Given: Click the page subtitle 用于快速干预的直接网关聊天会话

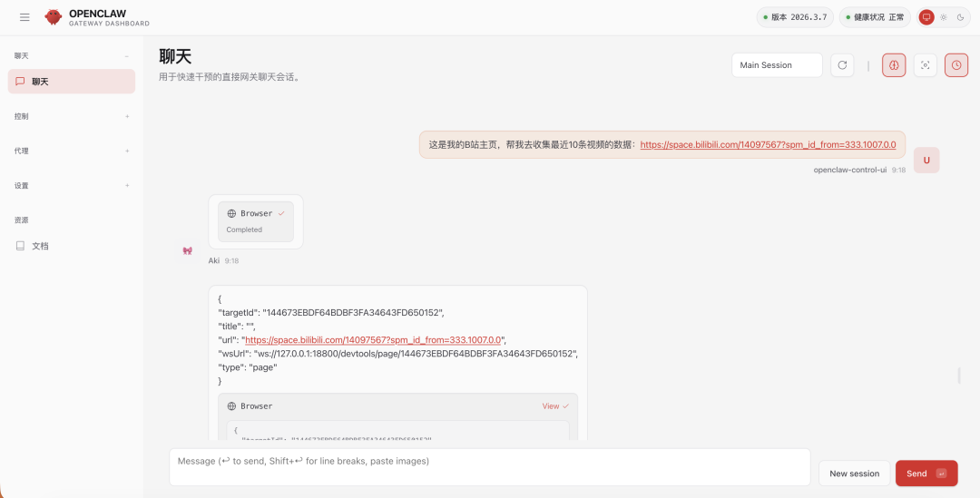Looking at the screenshot, I should [x=230, y=78].
